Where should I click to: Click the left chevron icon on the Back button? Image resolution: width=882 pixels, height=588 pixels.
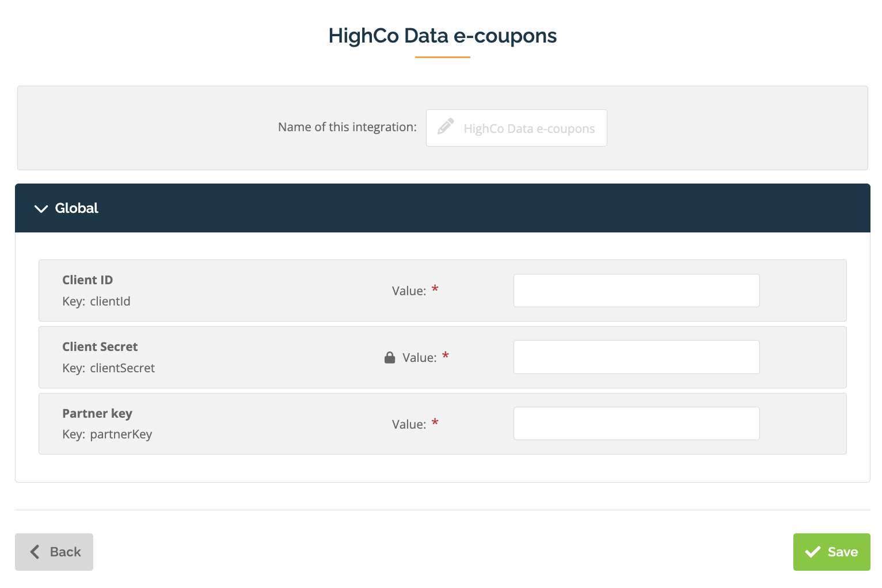tap(35, 552)
